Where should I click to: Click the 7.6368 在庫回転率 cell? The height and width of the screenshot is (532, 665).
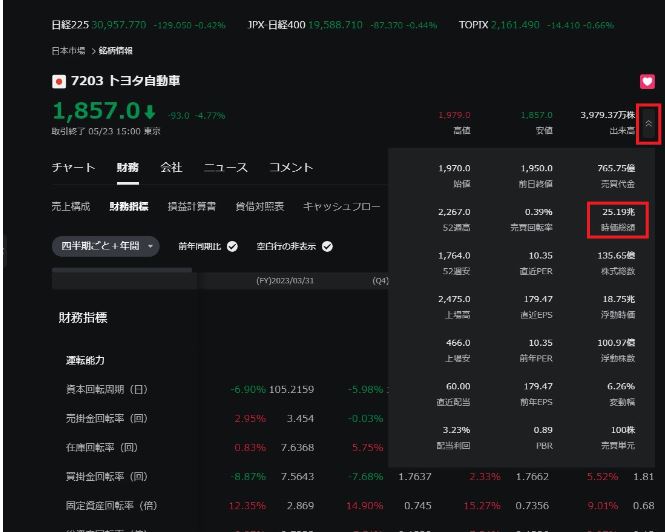[x=298, y=448]
